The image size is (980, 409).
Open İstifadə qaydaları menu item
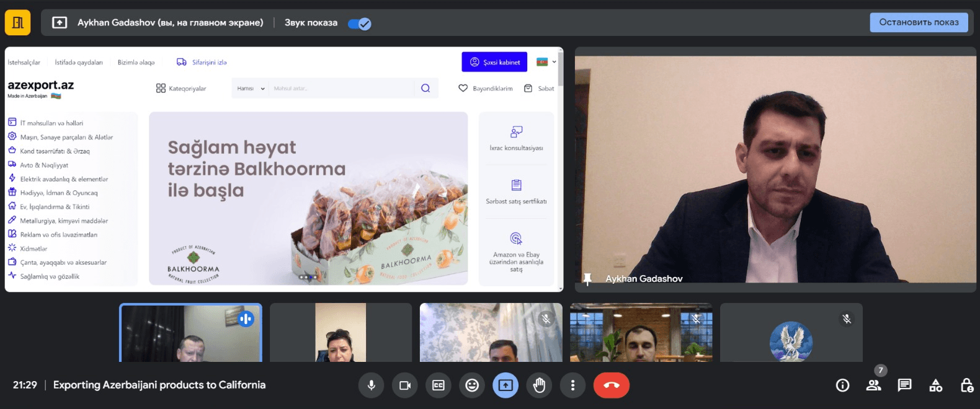[x=79, y=63]
